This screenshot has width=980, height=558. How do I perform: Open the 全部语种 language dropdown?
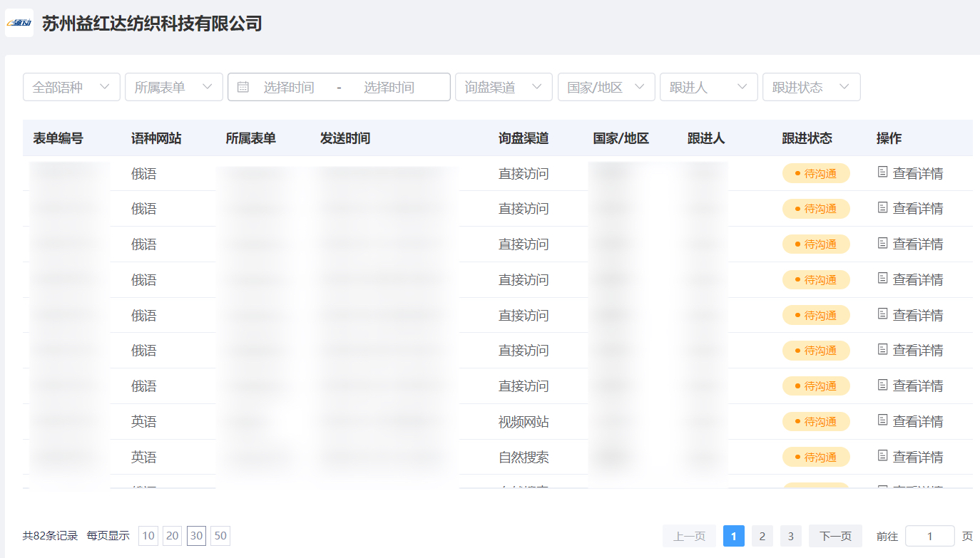pos(71,86)
